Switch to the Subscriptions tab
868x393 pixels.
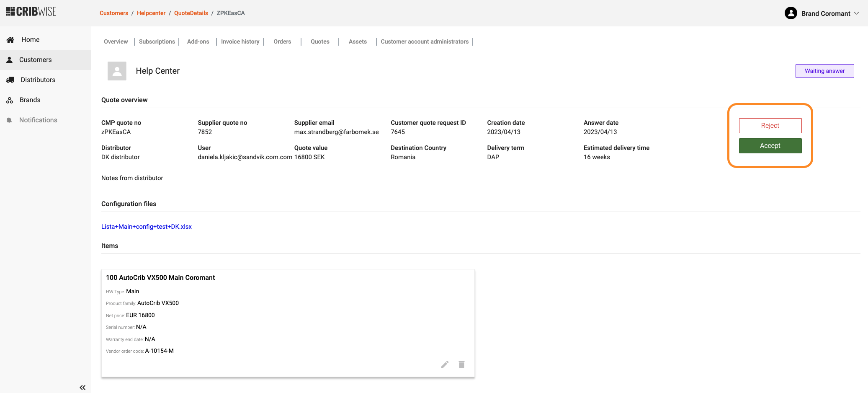click(157, 42)
